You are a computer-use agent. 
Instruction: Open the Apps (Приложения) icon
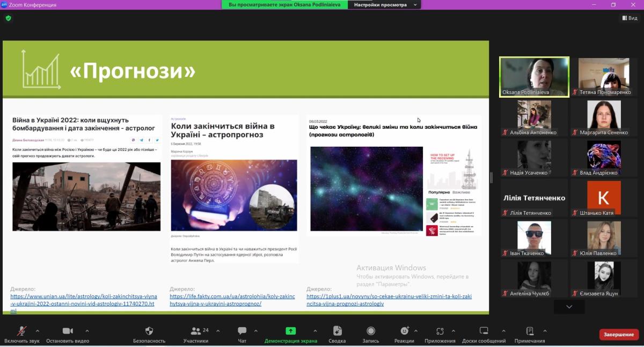pos(440,331)
